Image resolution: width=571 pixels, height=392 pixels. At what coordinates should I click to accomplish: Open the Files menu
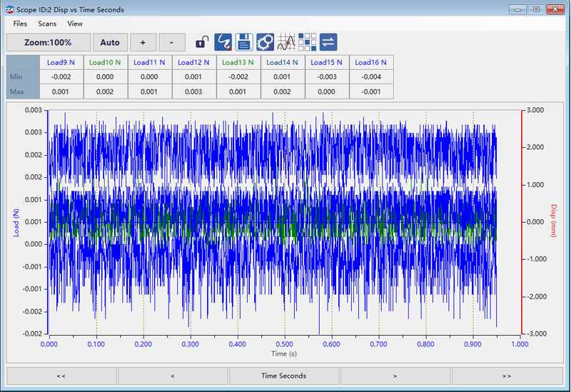coord(20,24)
